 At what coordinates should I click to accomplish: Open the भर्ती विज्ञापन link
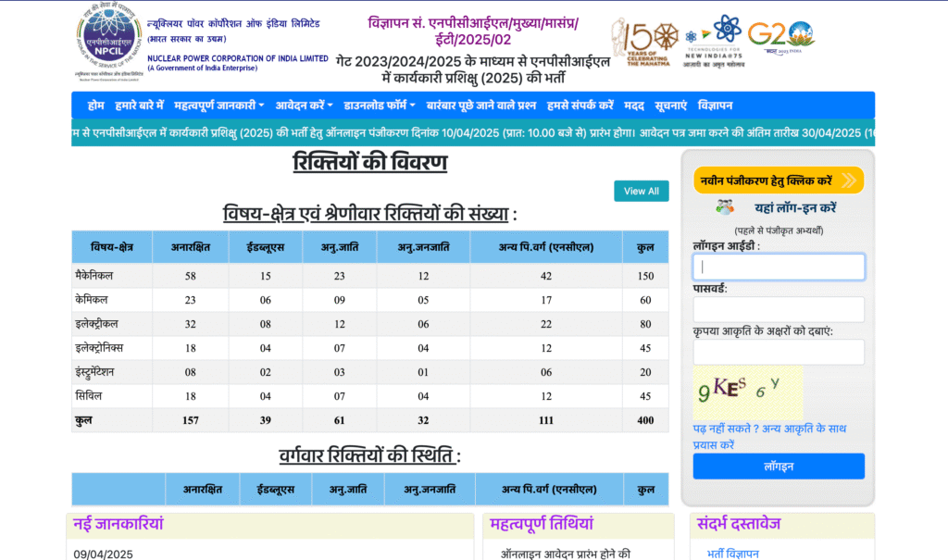coord(732,554)
